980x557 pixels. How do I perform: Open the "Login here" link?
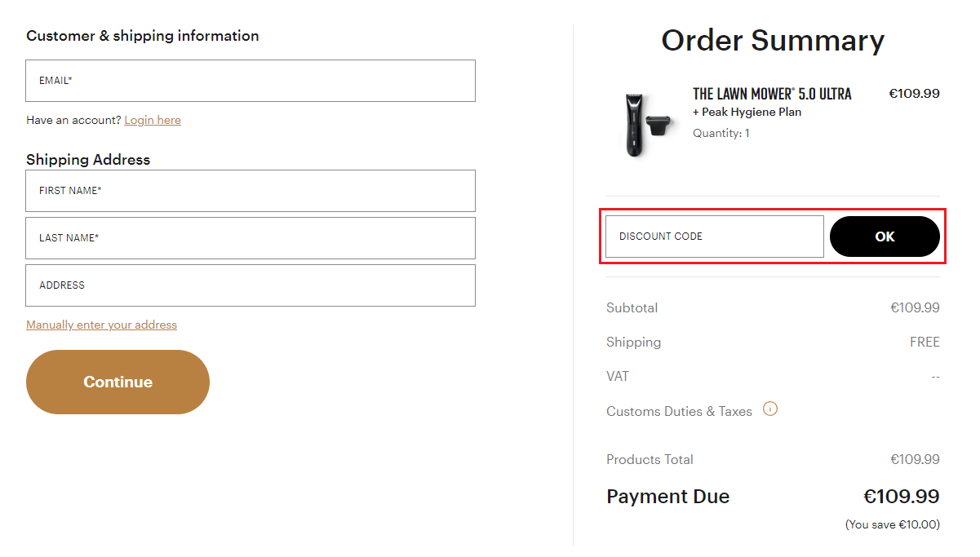coord(153,120)
